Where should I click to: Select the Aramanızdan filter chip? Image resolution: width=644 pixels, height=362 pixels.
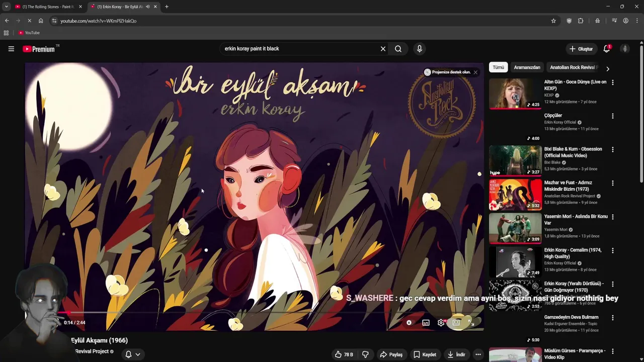point(527,67)
